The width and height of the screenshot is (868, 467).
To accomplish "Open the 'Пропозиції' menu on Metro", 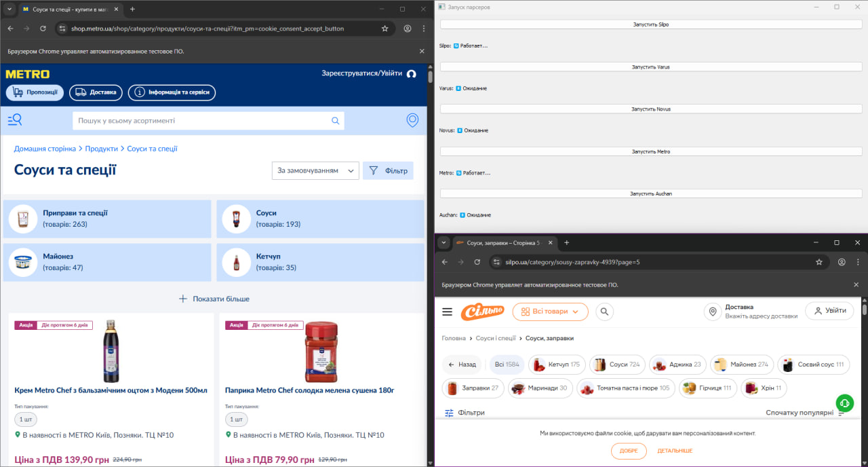I will click(35, 92).
